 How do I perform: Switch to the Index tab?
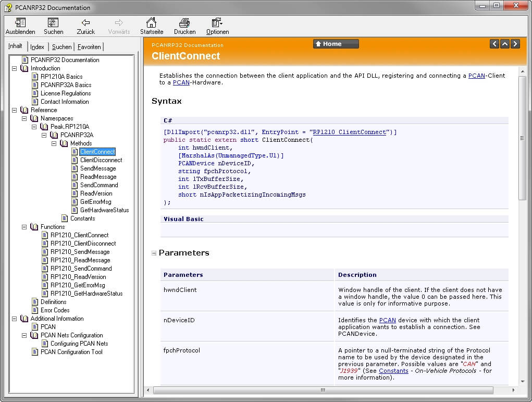click(x=37, y=46)
